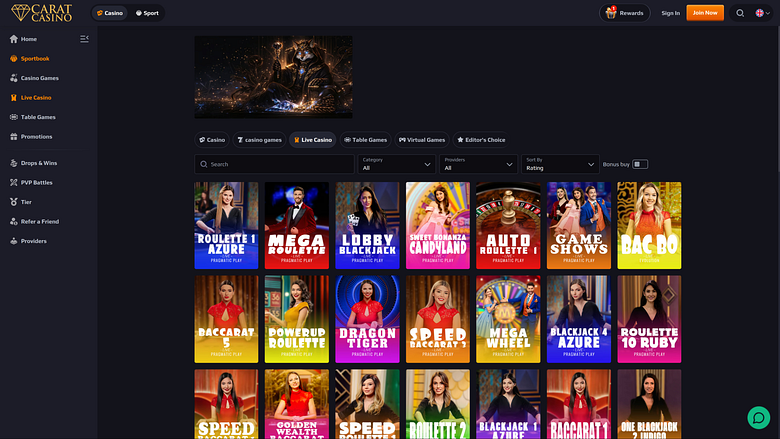Open One Blackjack 2 Indigo tile
This screenshot has width=780, height=439.
click(649, 404)
